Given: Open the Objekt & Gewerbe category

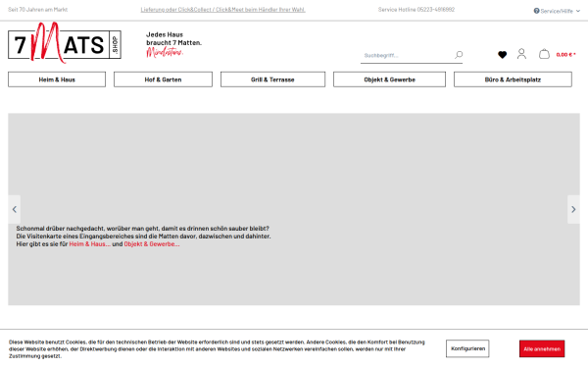Looking at the screenshot, I should (x=389, y=79).
